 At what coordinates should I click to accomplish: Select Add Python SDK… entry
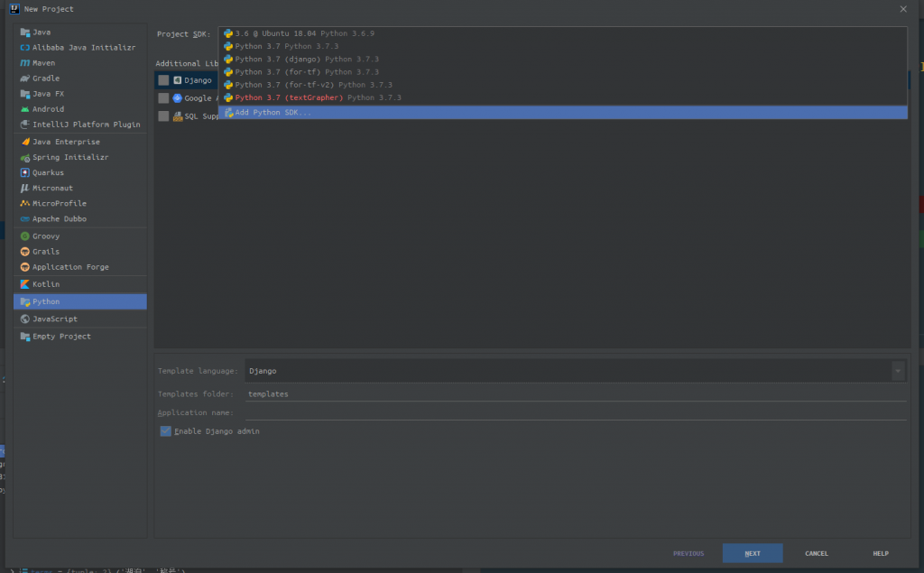point(562,113)
